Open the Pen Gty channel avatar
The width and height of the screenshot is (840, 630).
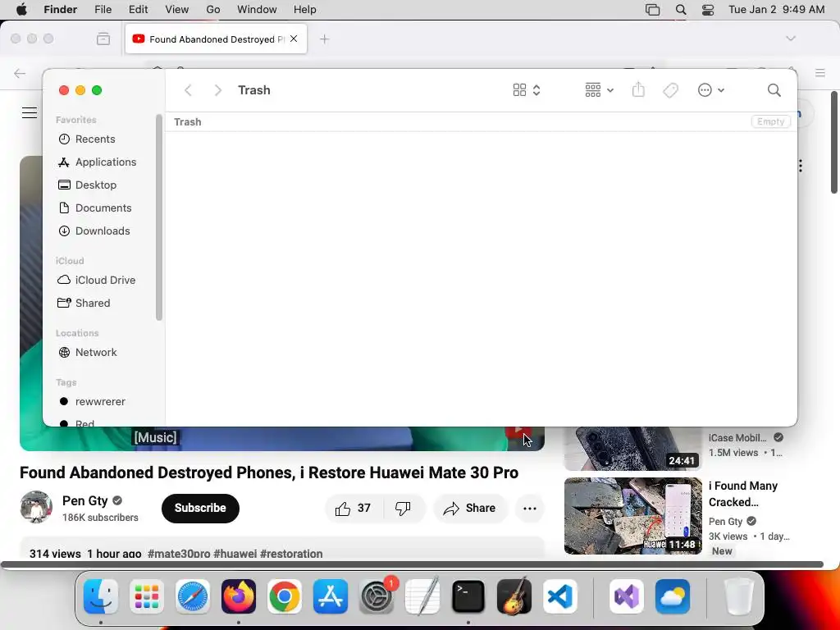[x=36, y=507]
